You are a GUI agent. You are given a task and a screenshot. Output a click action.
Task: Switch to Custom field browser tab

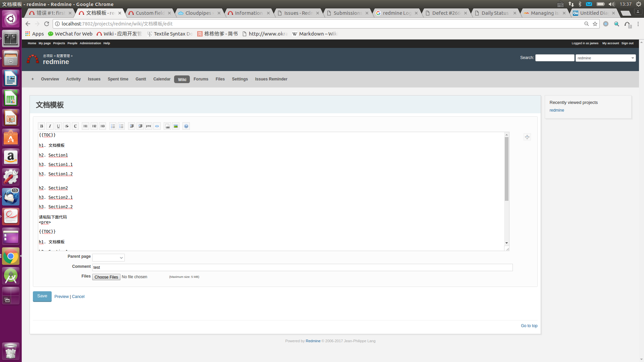point(150,13)
